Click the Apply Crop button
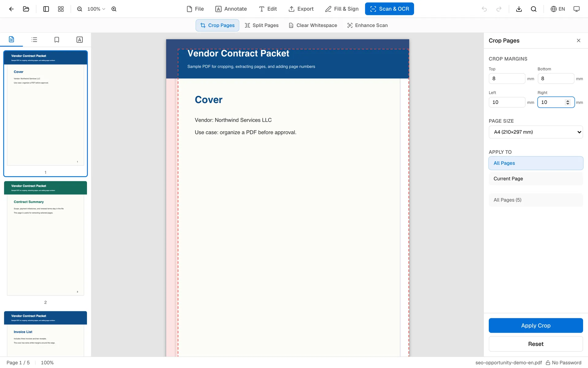 point(536,325)
